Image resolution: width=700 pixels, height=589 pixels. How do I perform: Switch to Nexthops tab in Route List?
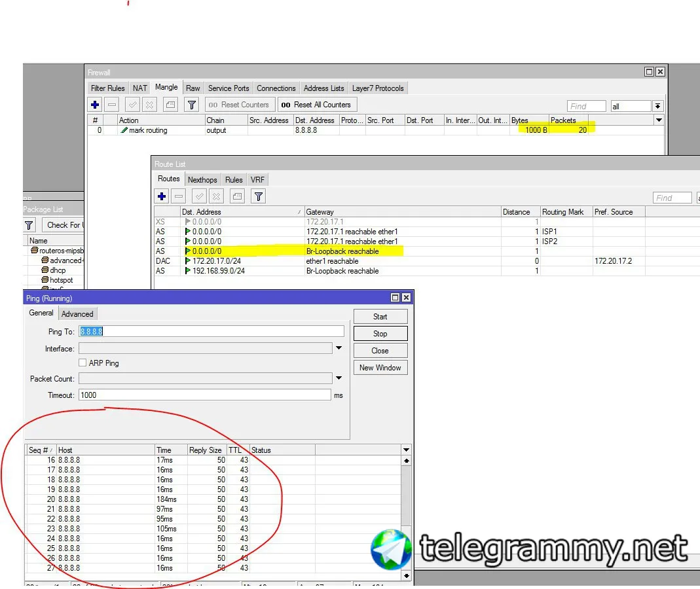pos(202,180)
